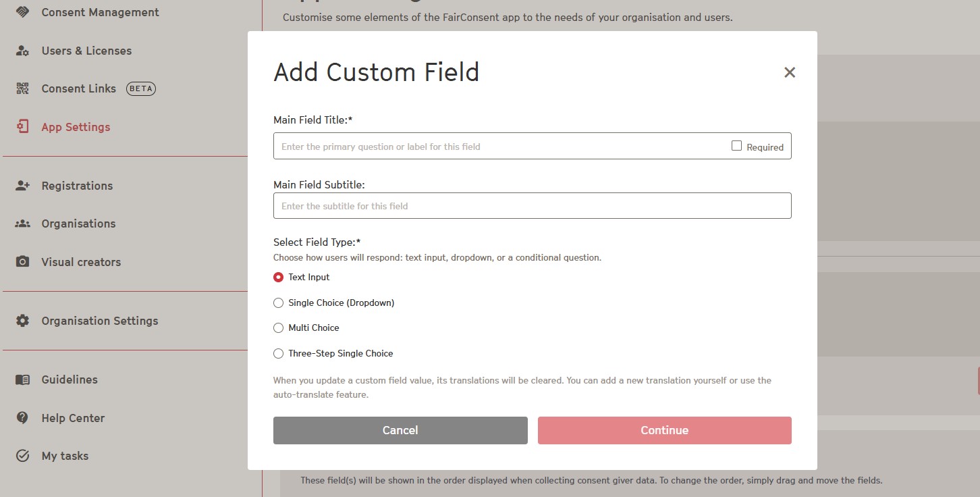Screen dimensions: 980x497
Task: Click into the Main Field Title input
Action: [x=499, y=147]
